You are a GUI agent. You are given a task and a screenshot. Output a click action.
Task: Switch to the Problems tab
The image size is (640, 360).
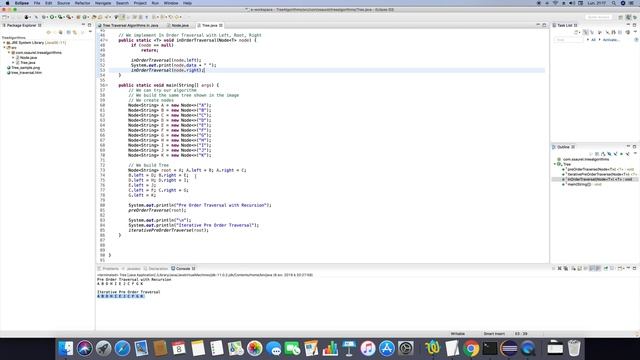(x=108, y=269)
